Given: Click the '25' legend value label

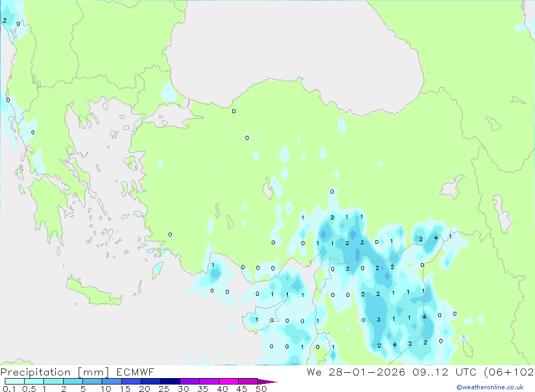Looking at the screenshot, I should point(164,389).
